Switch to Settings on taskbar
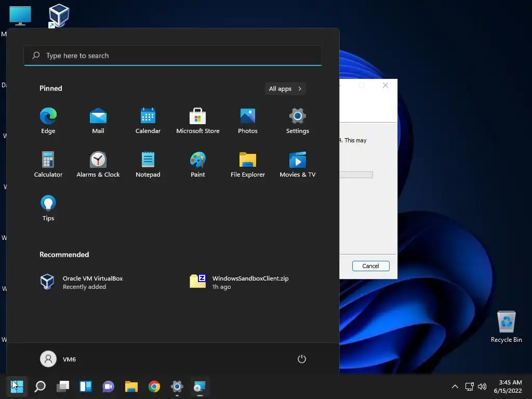 point(177,387)
